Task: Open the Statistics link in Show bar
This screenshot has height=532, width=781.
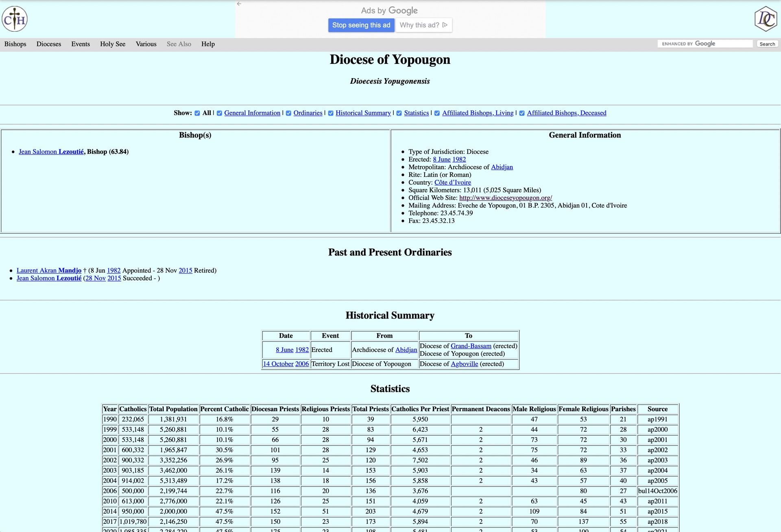Action: coord(417,113)
